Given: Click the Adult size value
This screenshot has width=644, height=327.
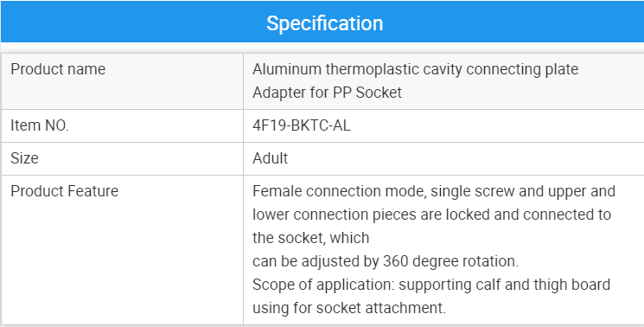Looking at the screenshot, I should (271, 158).
